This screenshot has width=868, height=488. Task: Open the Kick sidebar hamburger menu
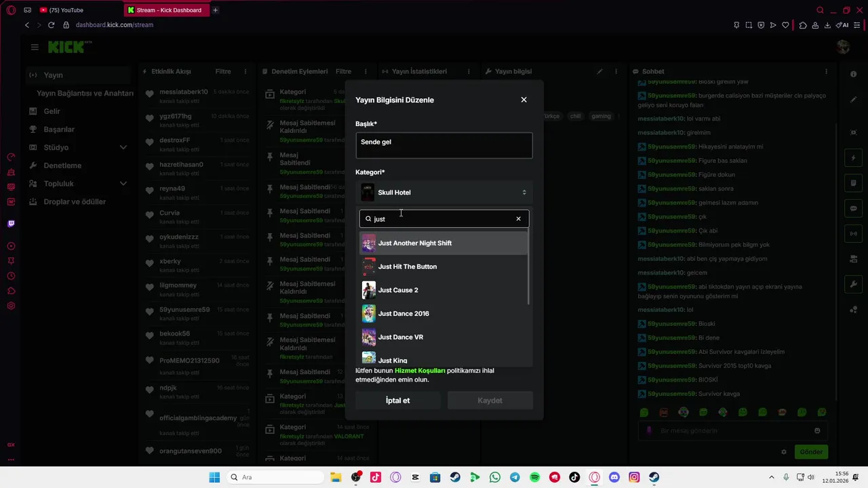point(35,47)
